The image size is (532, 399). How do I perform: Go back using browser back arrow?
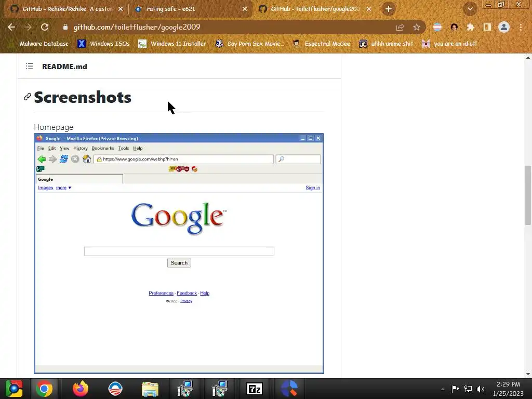click(11, 27)
